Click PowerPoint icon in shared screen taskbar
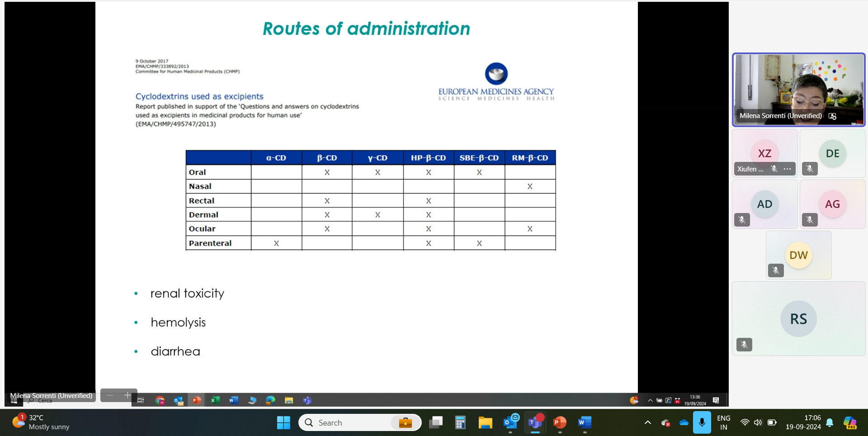The width and height of the screenshot is (868, 436). [197, 400]
